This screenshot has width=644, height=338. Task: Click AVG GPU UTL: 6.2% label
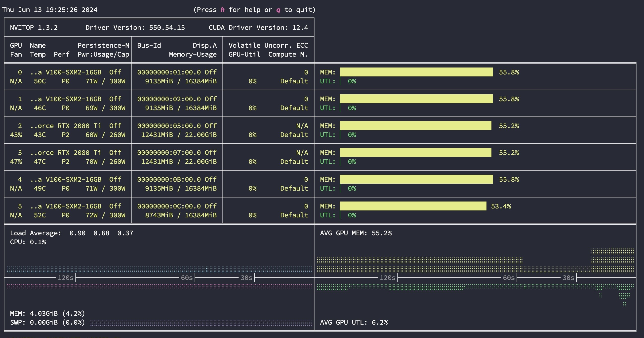(x=354, y=322)
